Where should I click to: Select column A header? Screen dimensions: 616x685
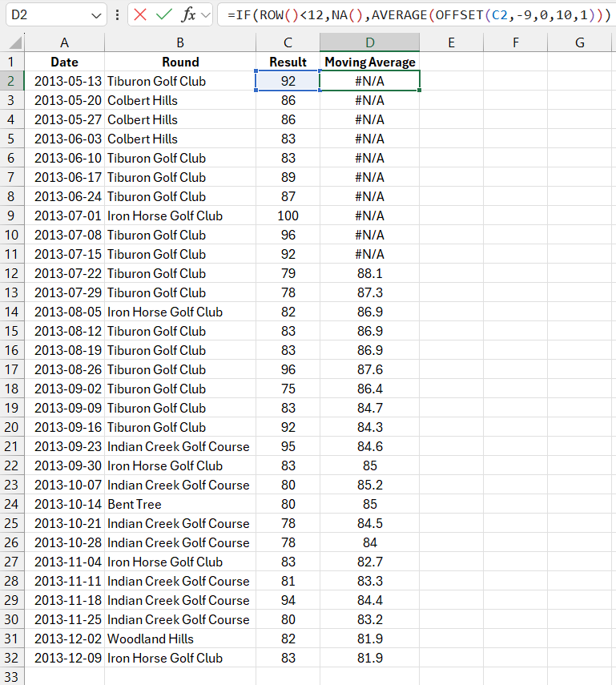(64, 43)
